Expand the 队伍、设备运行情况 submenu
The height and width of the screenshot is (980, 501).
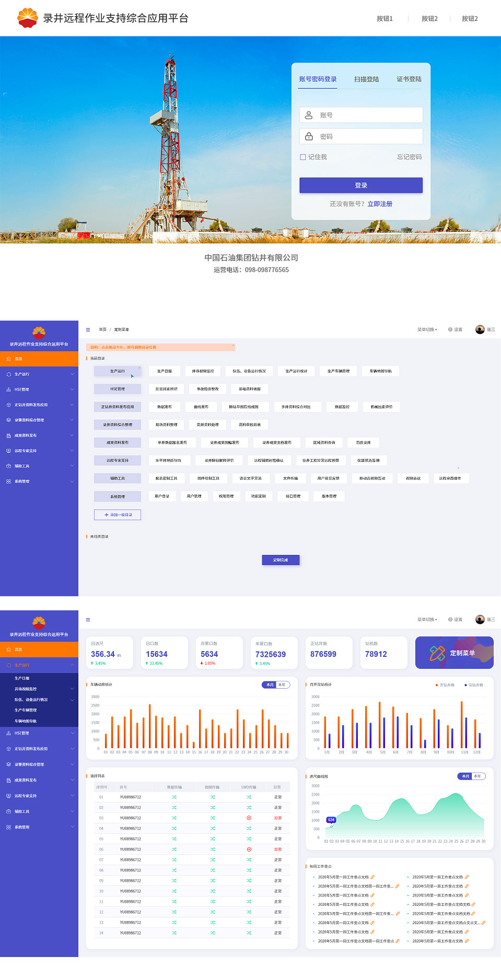[72, 700]
